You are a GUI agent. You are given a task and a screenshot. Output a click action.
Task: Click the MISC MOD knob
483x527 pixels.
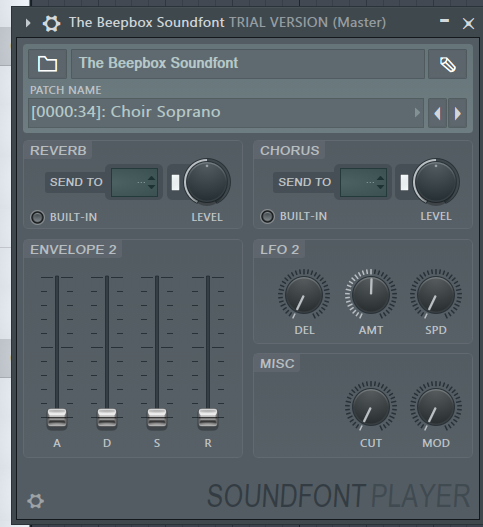pyautogui.click(x=436, y=406)
